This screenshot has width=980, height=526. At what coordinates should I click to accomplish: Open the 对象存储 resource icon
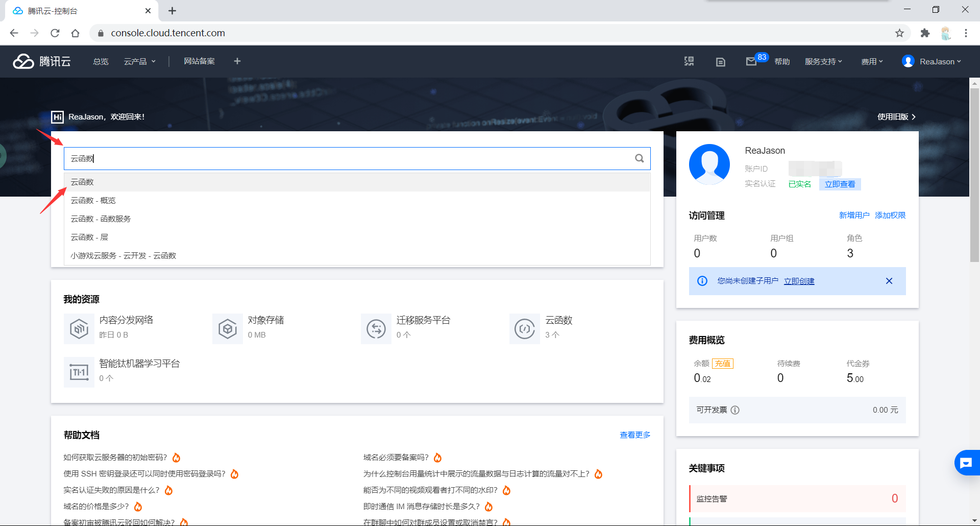(228, 329)
